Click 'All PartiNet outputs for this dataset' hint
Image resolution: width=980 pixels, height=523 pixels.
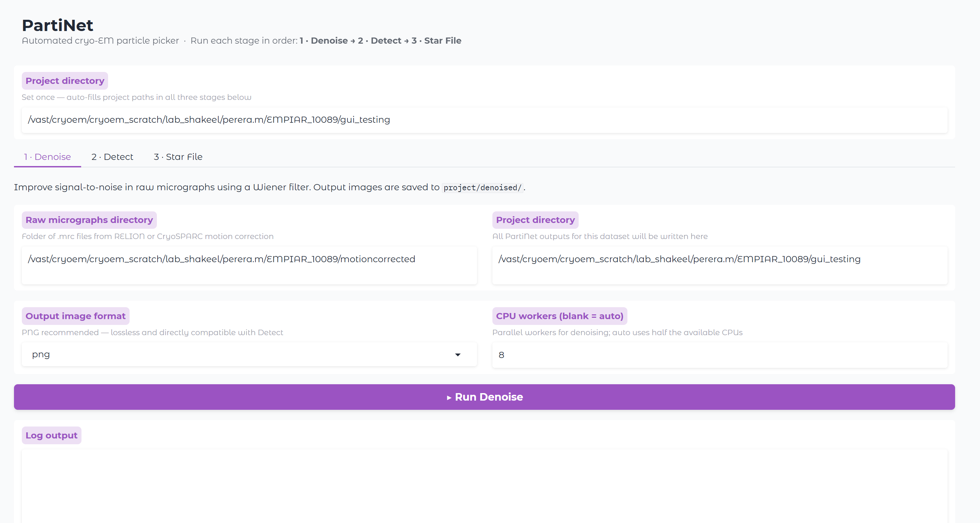pyautogui.click(x=600, y=236)
